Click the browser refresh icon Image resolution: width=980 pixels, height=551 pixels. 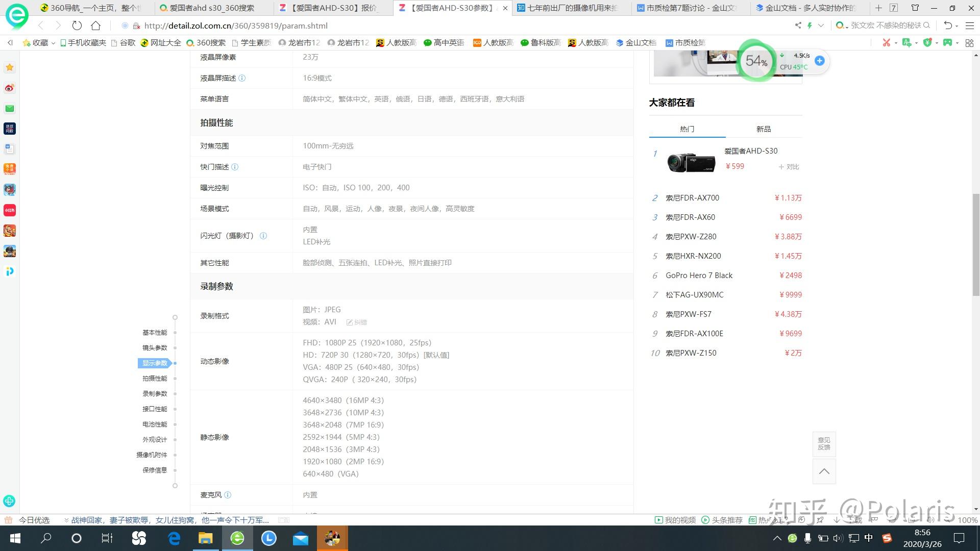pyautogui.click(x=77, y=26)
